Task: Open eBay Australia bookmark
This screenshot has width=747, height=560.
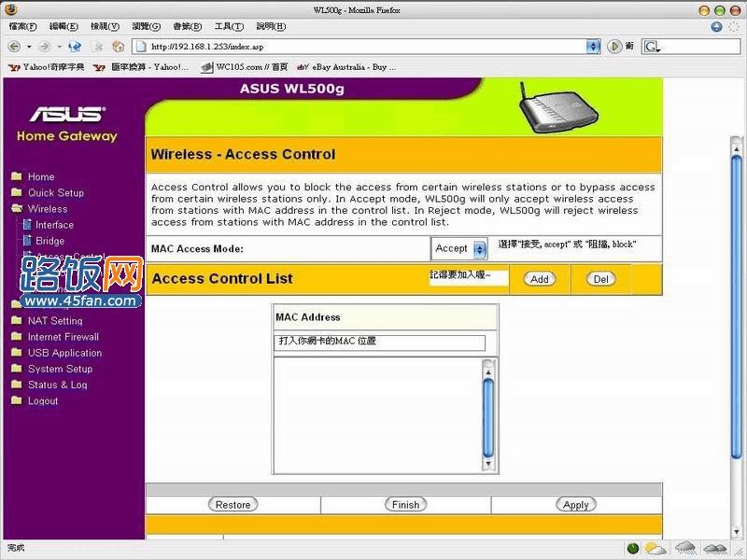Action: (x=346, y=67)
